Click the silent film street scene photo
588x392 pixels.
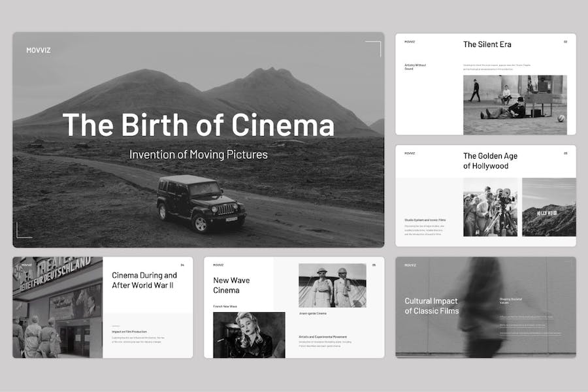[515, 105]
